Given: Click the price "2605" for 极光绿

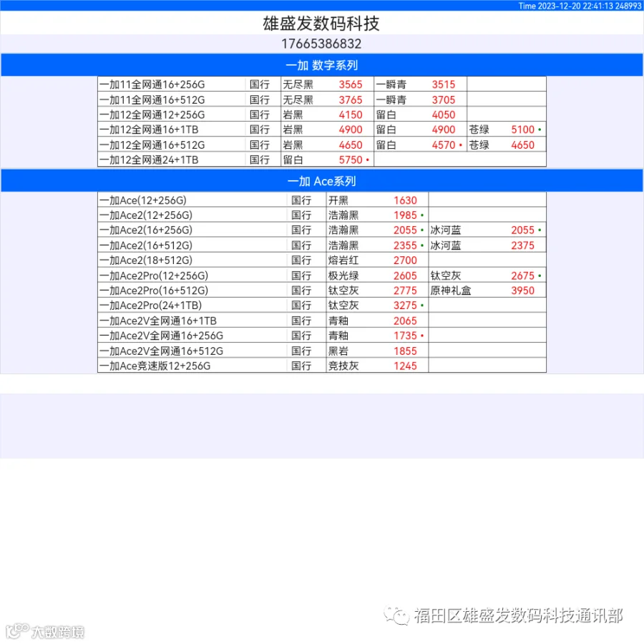Looking at the screenshot, I should [405, 275].
